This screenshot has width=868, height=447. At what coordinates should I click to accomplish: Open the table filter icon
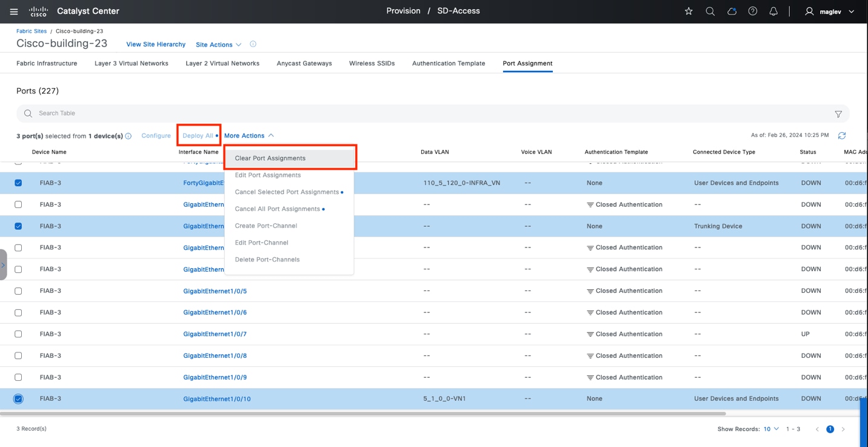pyautogui.click(x=838, y=114)
